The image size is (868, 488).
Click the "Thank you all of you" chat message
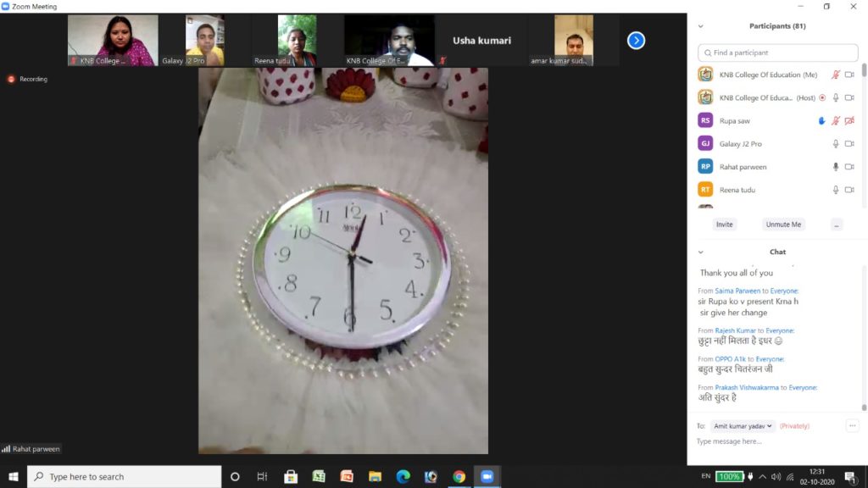click(737, 274)
